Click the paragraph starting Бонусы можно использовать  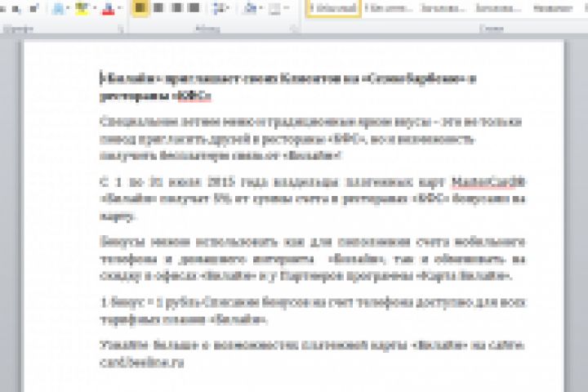pos(313,259)
